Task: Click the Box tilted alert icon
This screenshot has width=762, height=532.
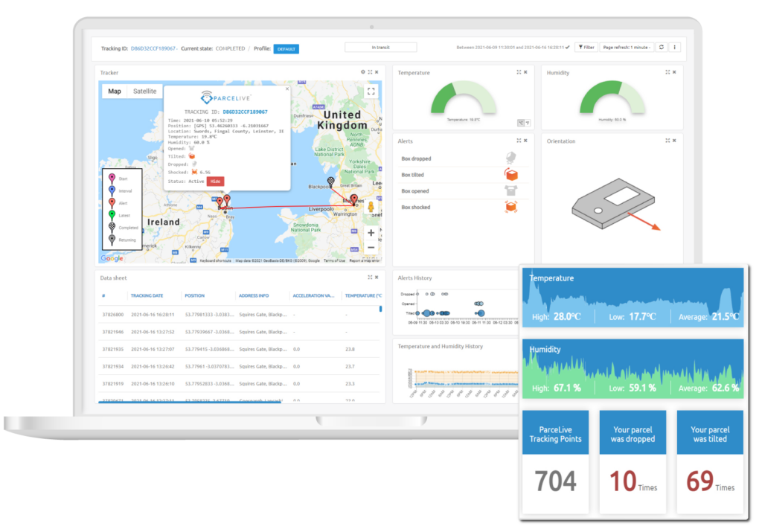Action: tap(511, 175)
